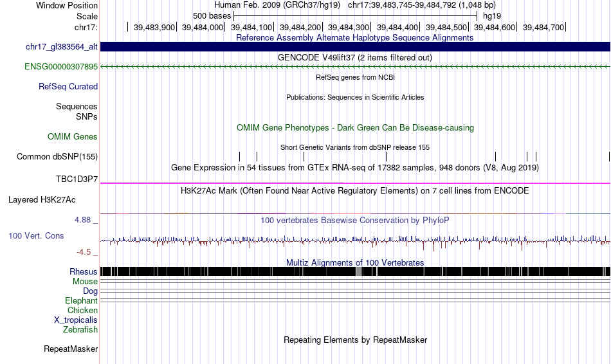Open the ENSG00000307895 gene label
The height and width of the screenshot is (364, 611).
(x=61, y=67)
